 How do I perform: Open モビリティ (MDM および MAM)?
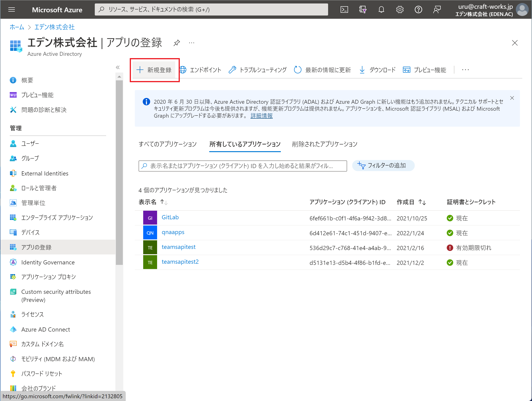(58, 359)
